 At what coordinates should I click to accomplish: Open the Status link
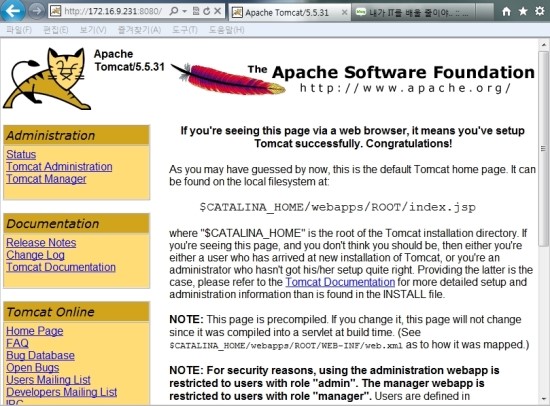[21, 154]
